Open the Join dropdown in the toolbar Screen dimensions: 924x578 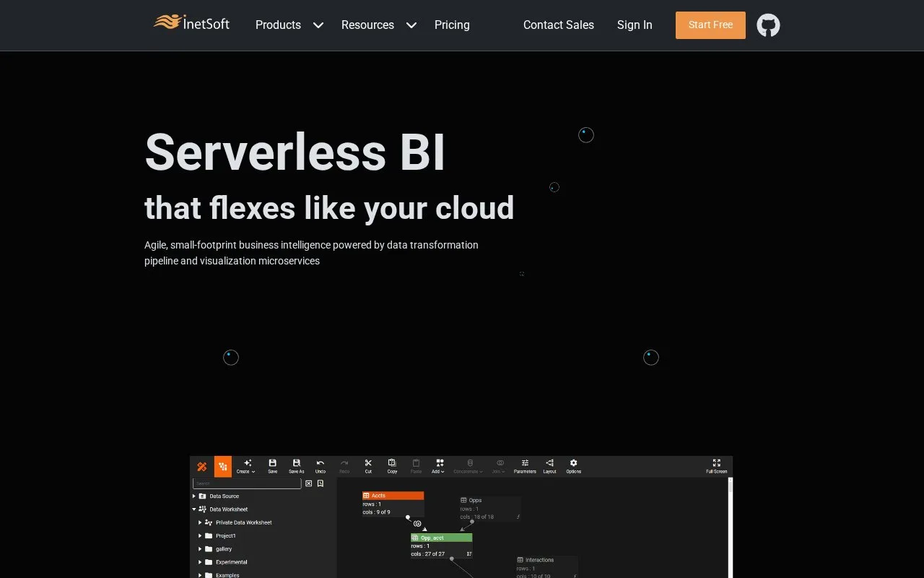point(499,466)
